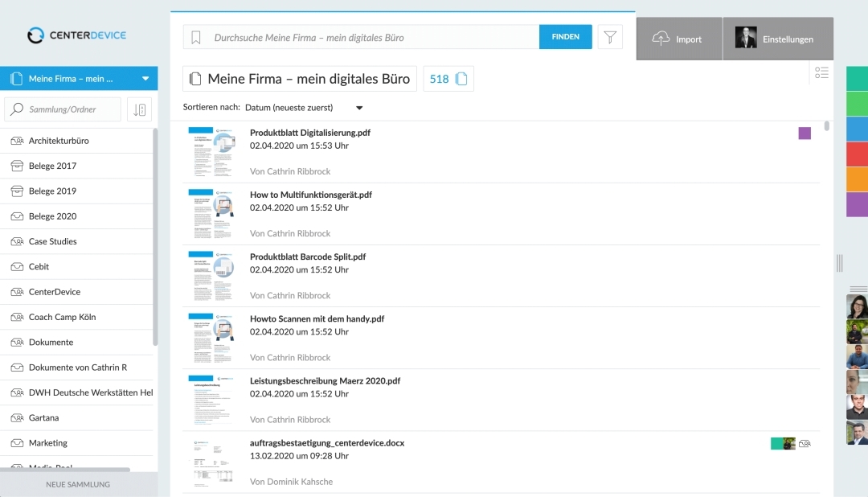Open How to Multifunktionsgerät.pdf thumbnail

pyautogui.click(x=212, y=214)
